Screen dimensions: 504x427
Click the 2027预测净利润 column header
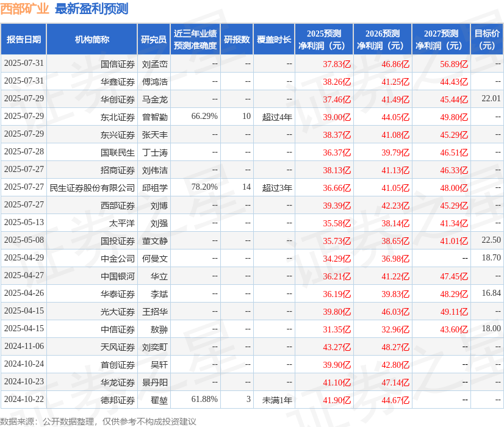pyautogui.click(x=441, y=39)
